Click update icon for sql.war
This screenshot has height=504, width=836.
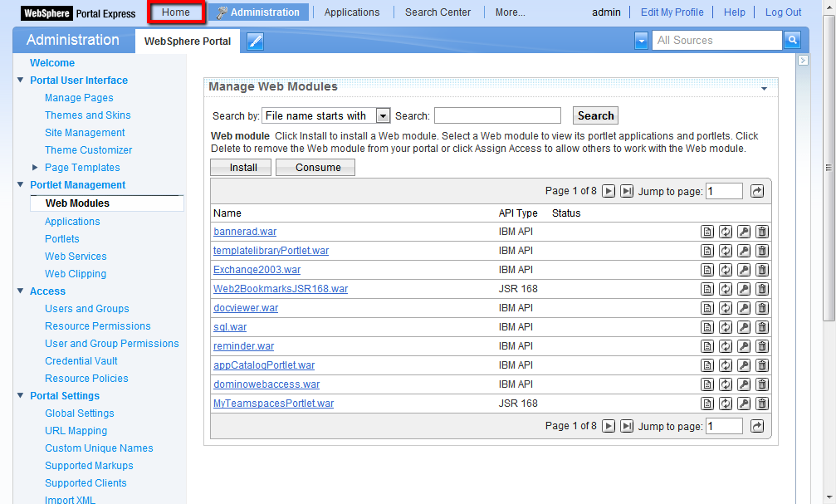point(725,327)
